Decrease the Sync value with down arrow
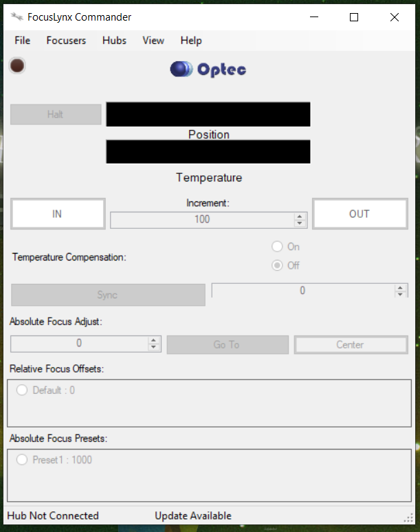420x532 pixels. click(400, 294)
